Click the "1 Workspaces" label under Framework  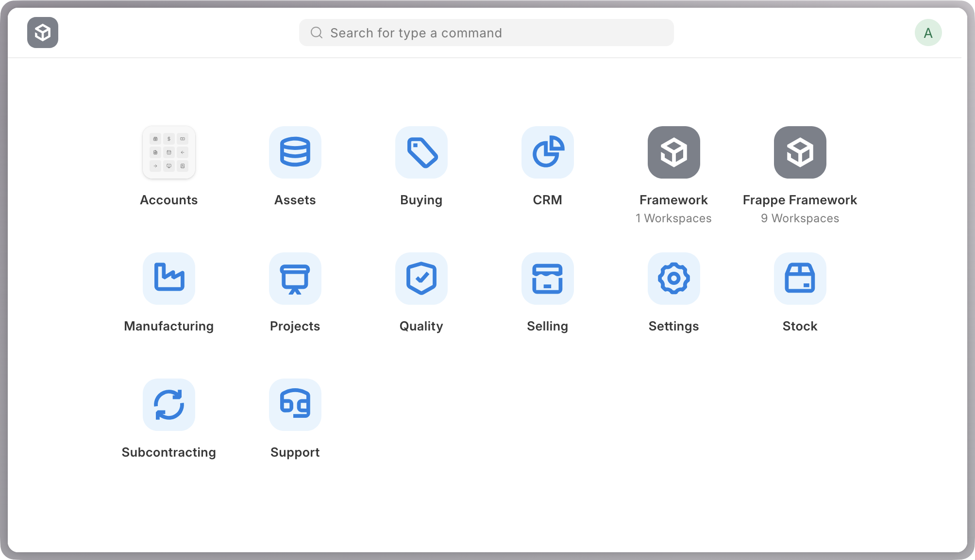[673, 218]
